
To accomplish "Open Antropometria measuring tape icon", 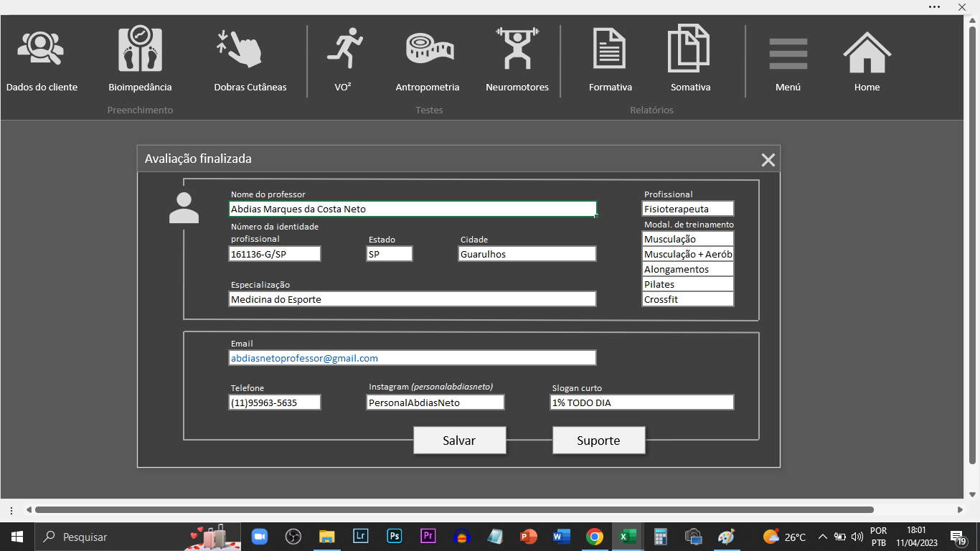I will [x=428, y=50].
